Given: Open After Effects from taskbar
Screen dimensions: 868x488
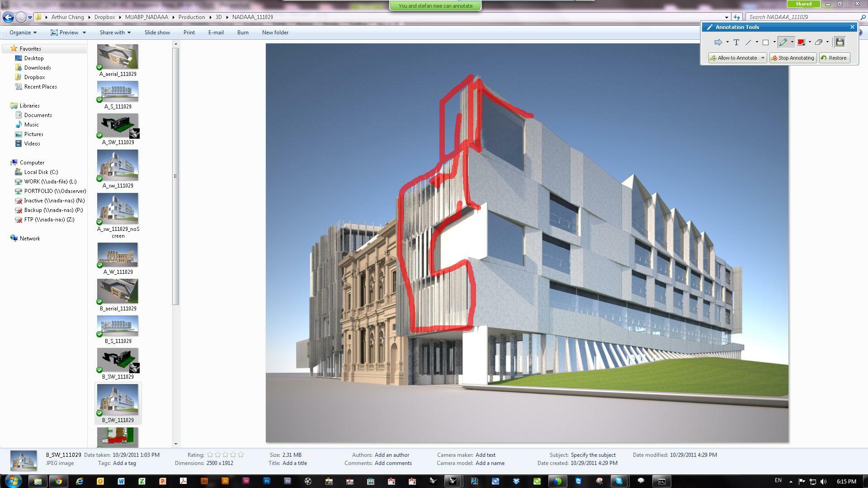Looking at the screenshot, I should 287,481.
